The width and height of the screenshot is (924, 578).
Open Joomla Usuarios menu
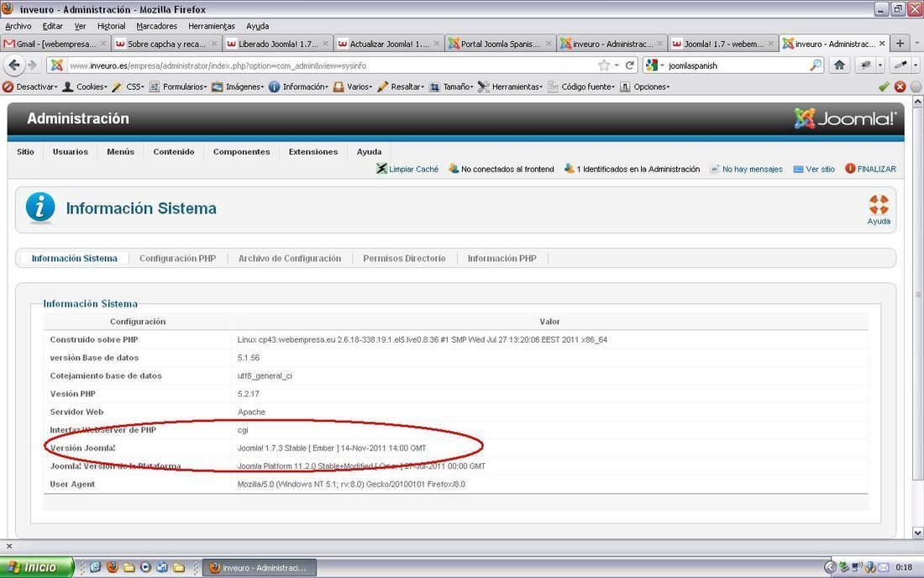pyautogui.click(x=70, y=151)
